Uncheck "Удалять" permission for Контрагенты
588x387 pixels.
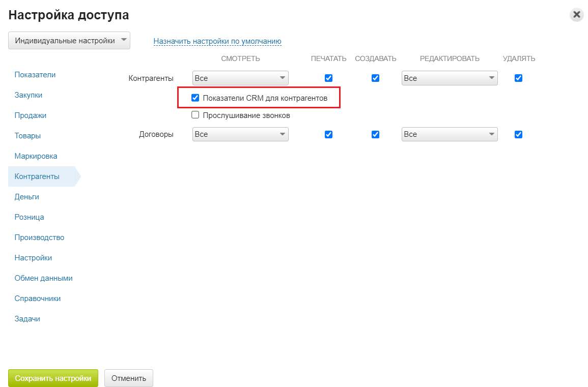(x=518, y=78)
